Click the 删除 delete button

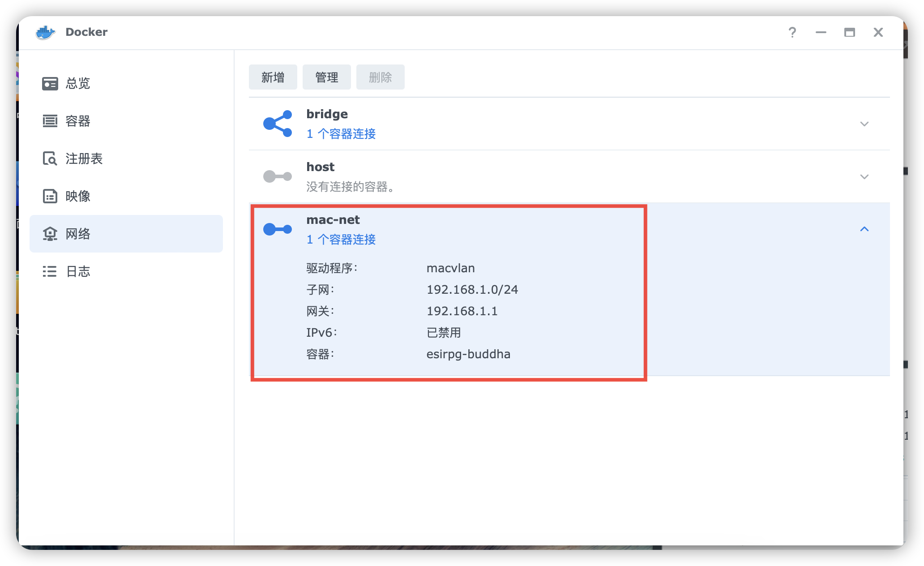381,77
